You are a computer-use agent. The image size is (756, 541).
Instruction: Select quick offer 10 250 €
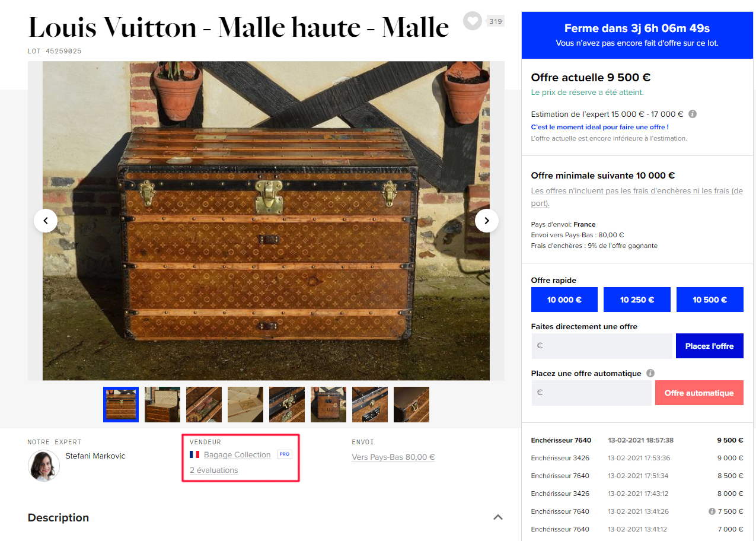click(637, 300)
